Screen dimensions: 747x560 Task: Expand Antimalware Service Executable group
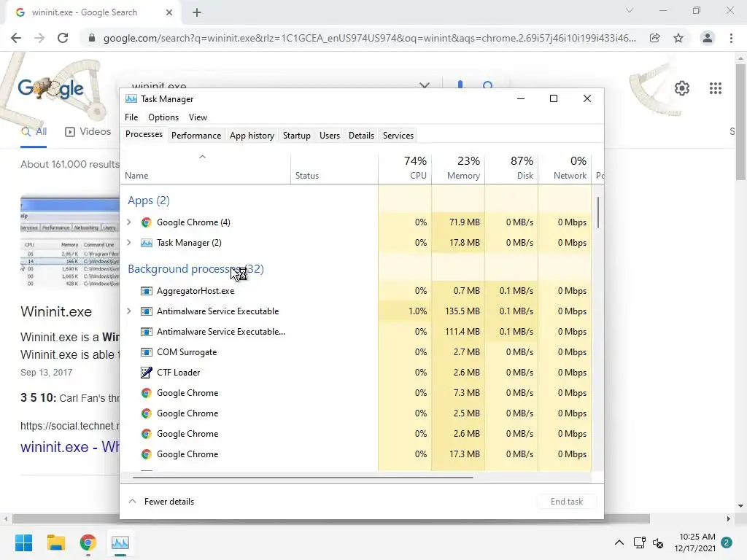click(x=128, y=311)
